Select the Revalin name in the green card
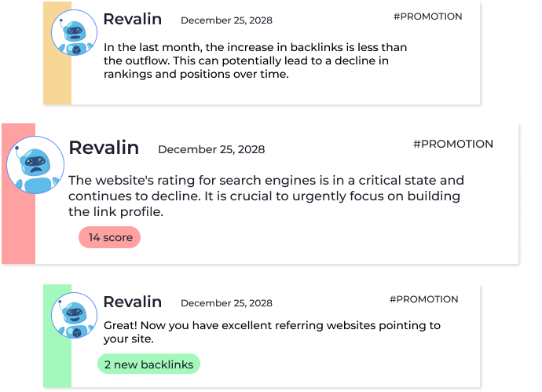Screen dimensions: 542x392 pos(133,302)
